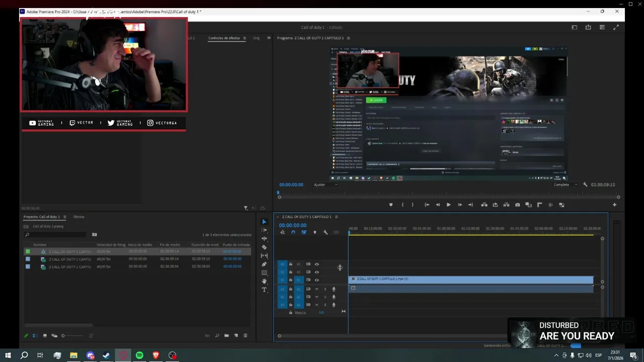Screen dimensions: 644x362
Task: Open workspaces menu icon in header
Action: tap(574, 27)
